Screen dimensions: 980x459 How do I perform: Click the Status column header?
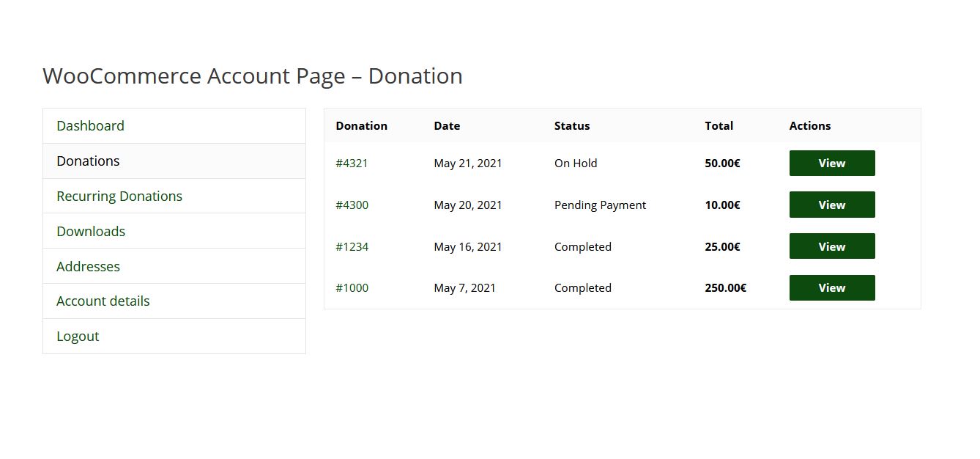coord(571,126)
